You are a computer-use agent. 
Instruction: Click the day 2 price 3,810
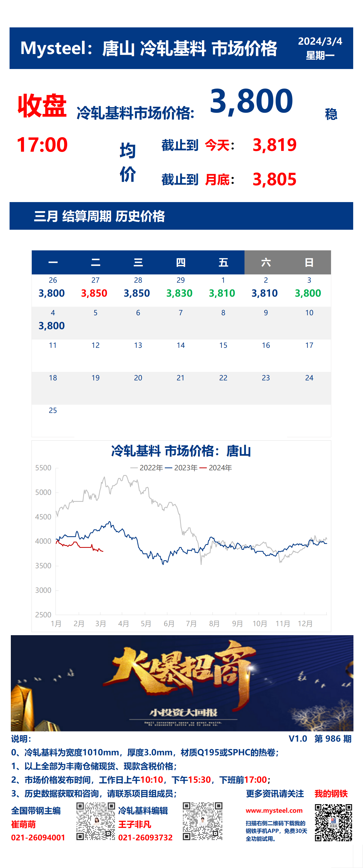265,293
